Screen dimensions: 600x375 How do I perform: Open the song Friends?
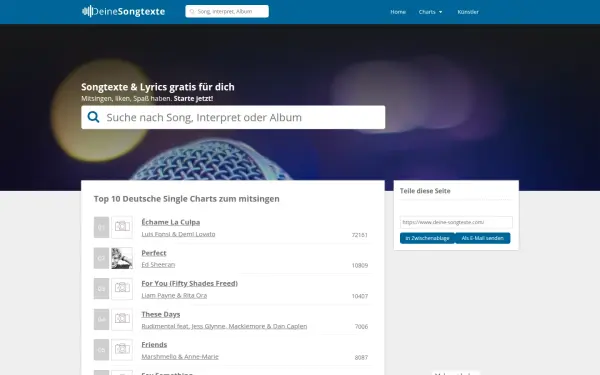[154, 344]
